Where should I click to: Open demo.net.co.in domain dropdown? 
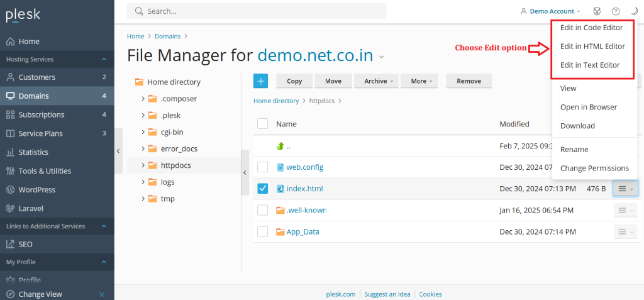[382, 57]
